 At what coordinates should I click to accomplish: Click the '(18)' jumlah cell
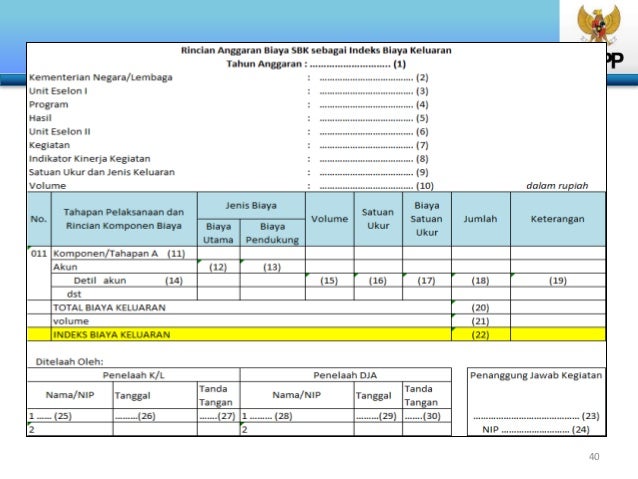[x=481, y=280]
